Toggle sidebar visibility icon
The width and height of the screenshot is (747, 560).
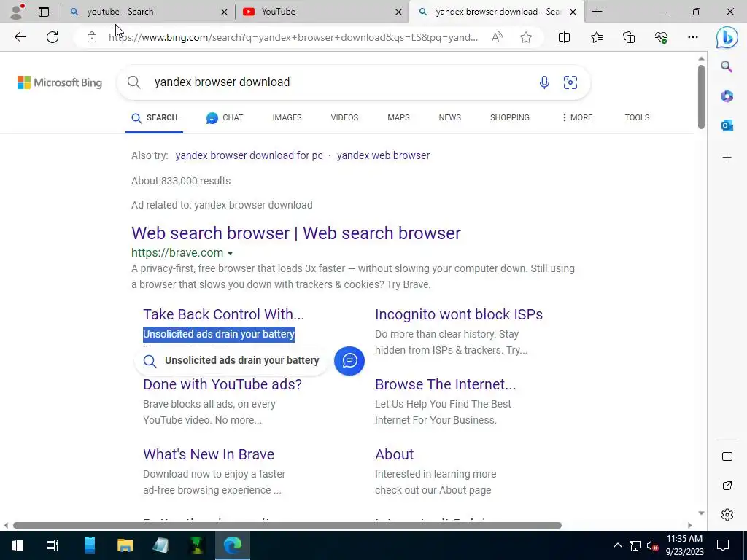[x=727, y=456]
